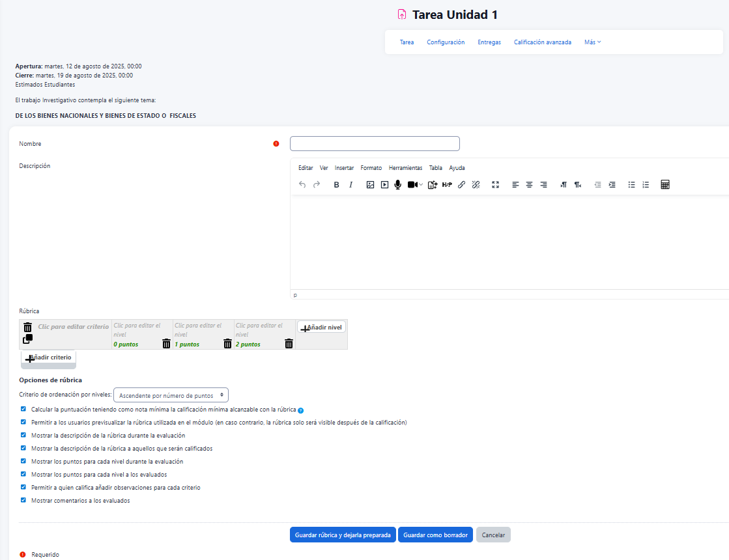Uncheck 'Mostrar la descripción de la rúbrica durante la evaluación'

tap(23, 435)
